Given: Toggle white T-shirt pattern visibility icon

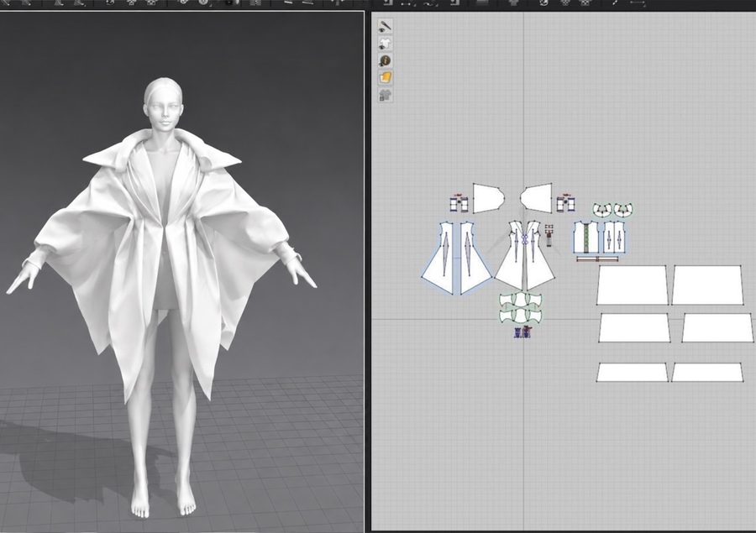Looking at the screenshot, I should [x=385, y=44].
